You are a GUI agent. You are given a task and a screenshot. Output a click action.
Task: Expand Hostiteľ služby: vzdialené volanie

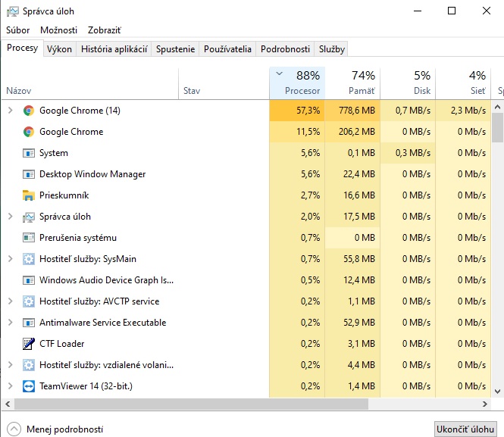[x=11, y=365]
